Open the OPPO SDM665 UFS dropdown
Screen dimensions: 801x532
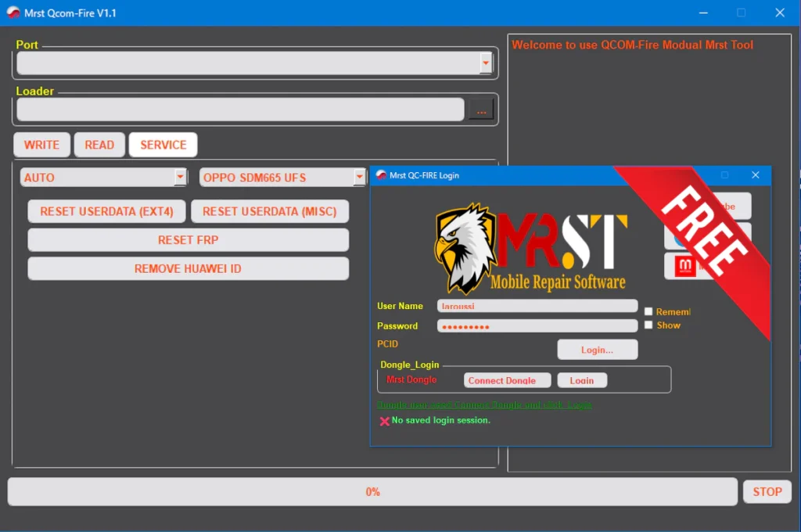click(359, 178)
